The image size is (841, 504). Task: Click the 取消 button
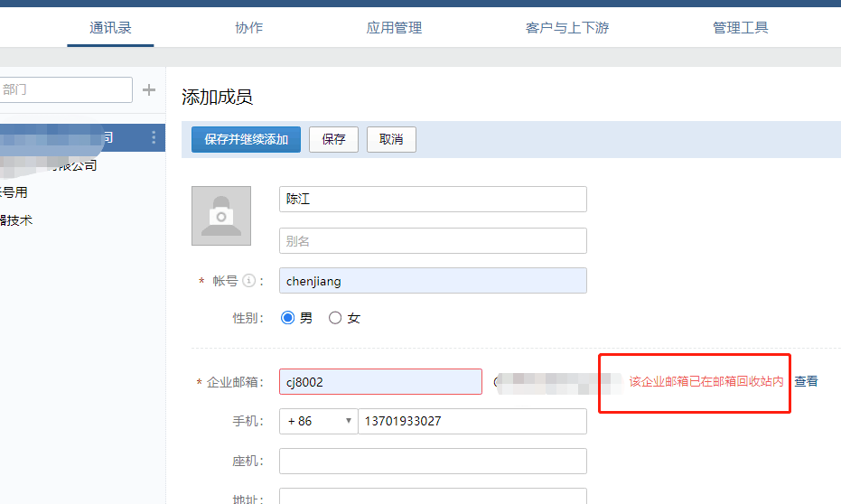click(x=391, y=139)
